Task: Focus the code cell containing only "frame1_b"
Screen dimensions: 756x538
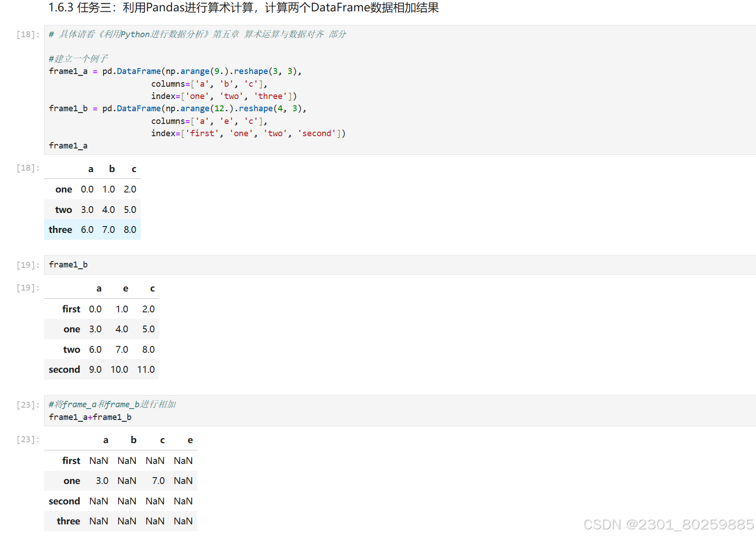Action: point(400,265)
